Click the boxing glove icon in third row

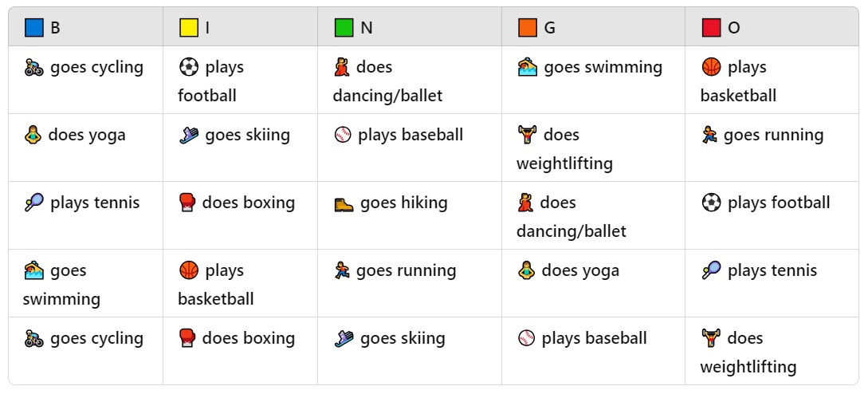click(x=187, y=203)
